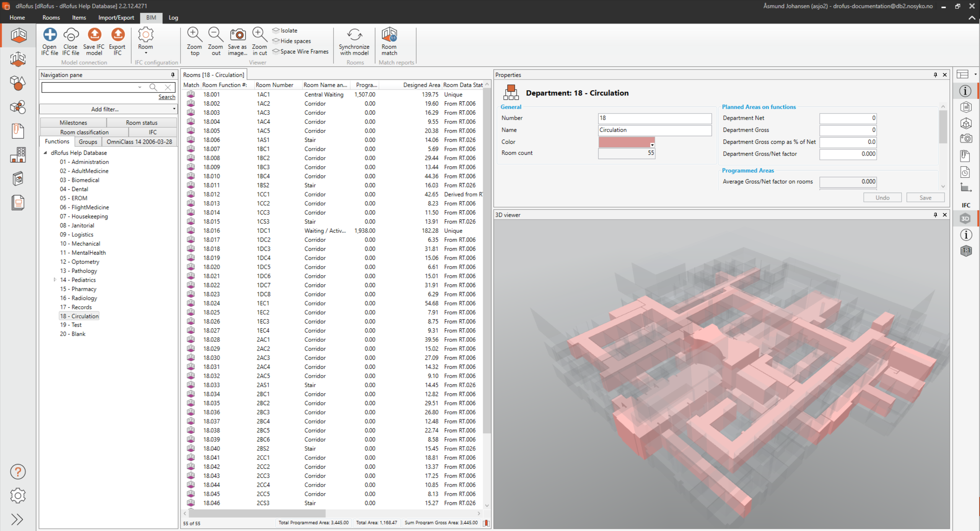
Task: Open the Room match report
Action: (x=389, y=36)
